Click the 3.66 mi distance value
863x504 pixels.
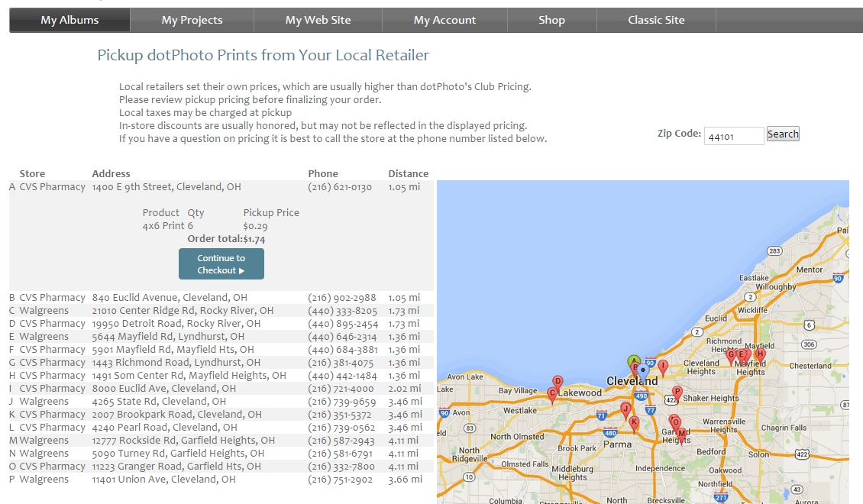405,480
